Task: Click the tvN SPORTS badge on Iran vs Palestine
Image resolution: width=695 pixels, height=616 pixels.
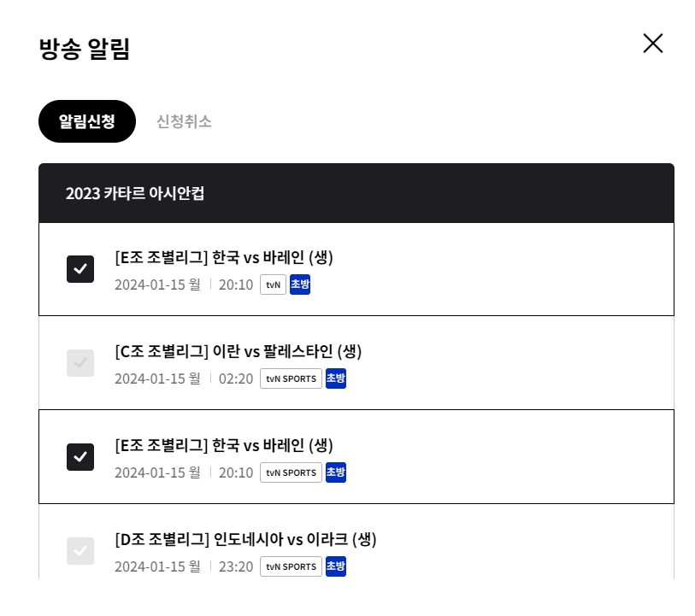Action: (291, 378)
